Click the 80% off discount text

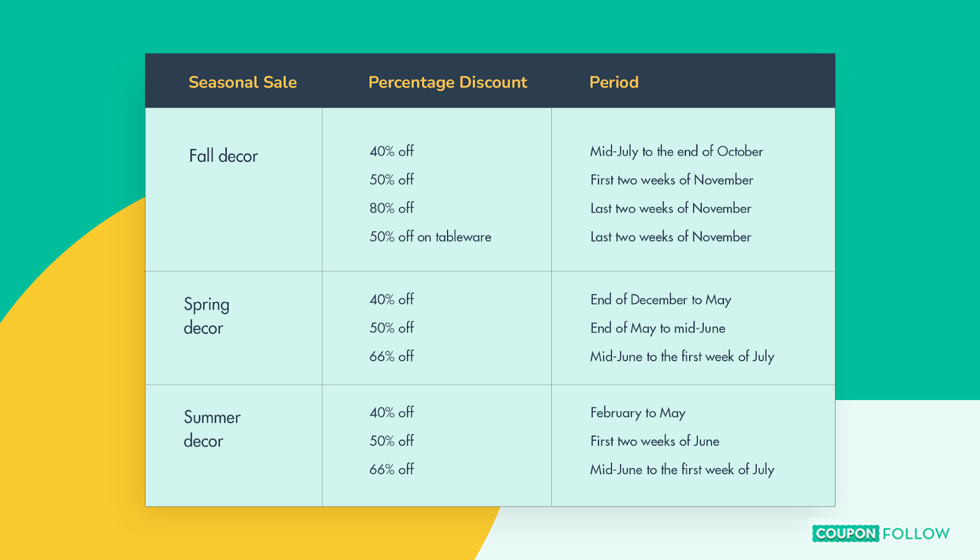[x=392, y=208]
